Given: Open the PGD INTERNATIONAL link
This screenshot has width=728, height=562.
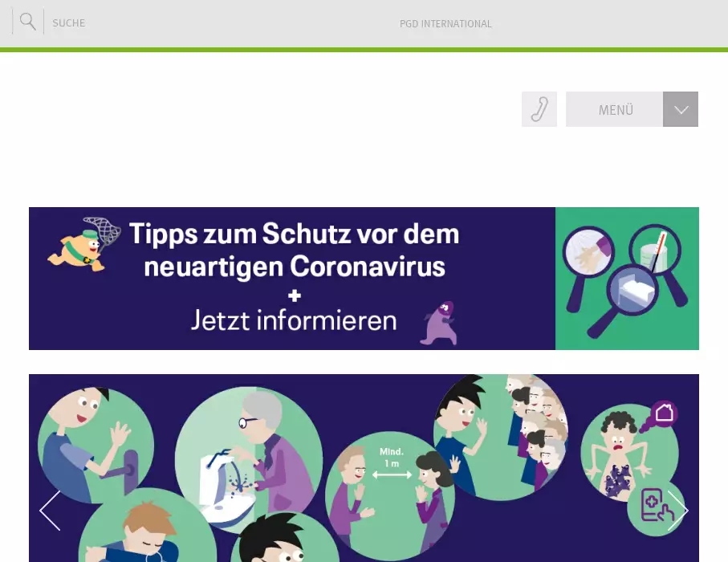Looking at the screenshot, I should coord(445,24).
